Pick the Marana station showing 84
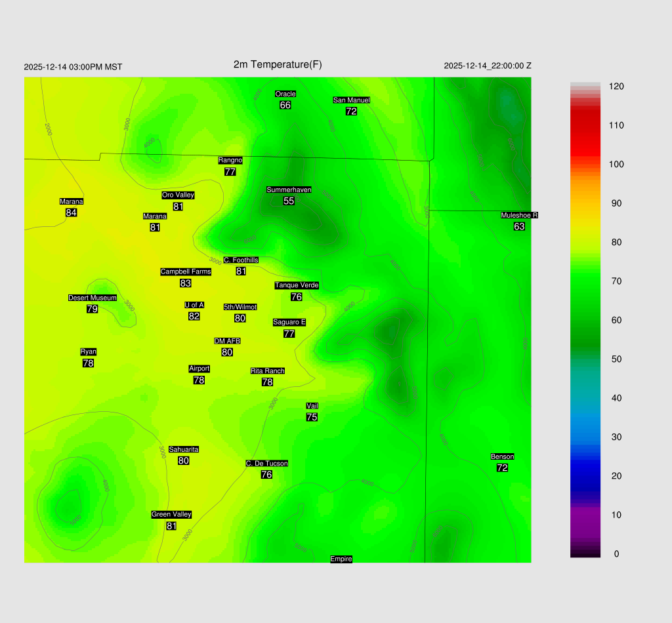672x623 pixels. 72,212
